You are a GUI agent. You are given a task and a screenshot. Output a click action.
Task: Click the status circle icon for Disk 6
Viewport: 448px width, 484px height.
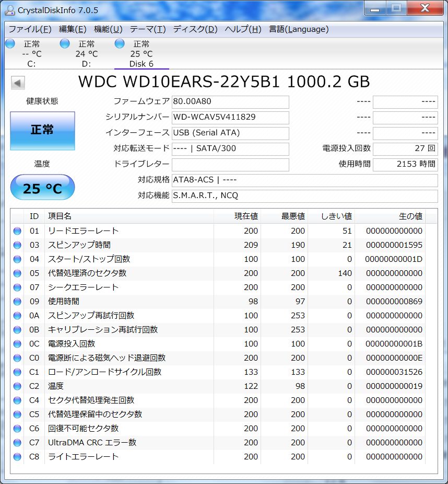coord(120,44)
